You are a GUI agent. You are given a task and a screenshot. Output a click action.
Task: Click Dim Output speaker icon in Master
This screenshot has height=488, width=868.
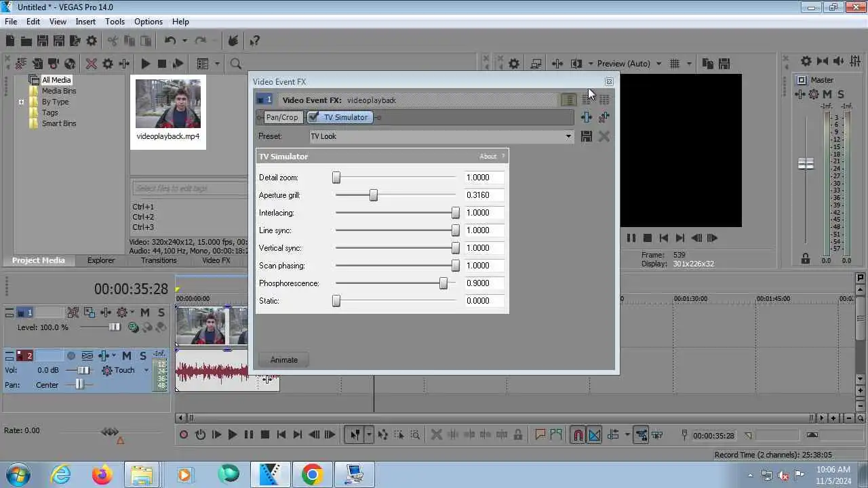pos(838,61)
